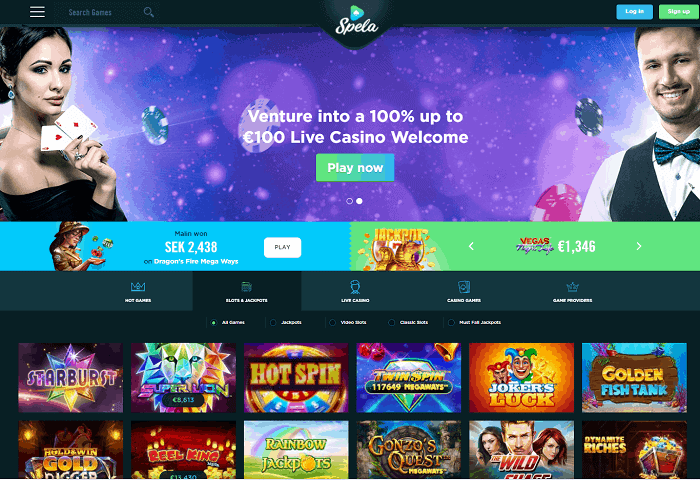Screen dimensions: 700x480
Task: Click the Spela logo
Action: [356, 21]
